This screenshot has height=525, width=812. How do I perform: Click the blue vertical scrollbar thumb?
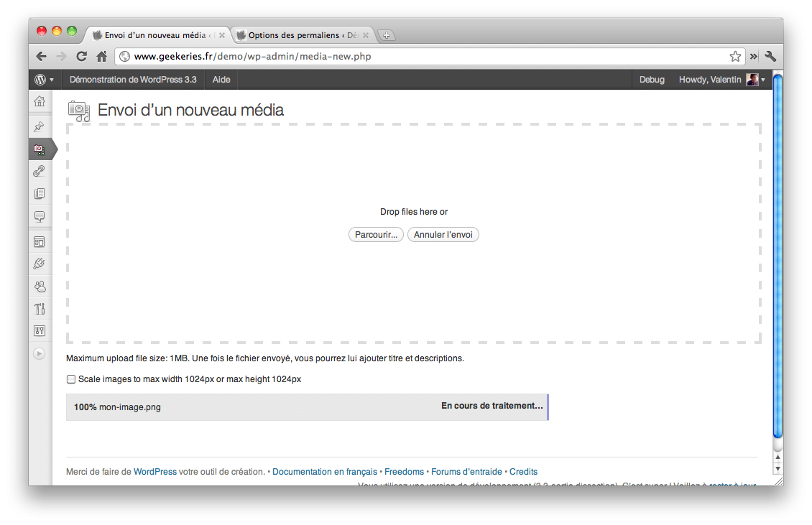pos(778,256)
